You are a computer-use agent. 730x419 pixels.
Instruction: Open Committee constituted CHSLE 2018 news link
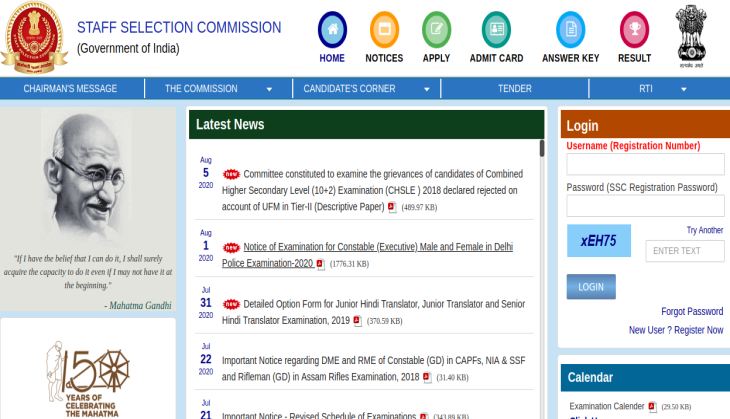pyautogui.click(x=372, y=190)
